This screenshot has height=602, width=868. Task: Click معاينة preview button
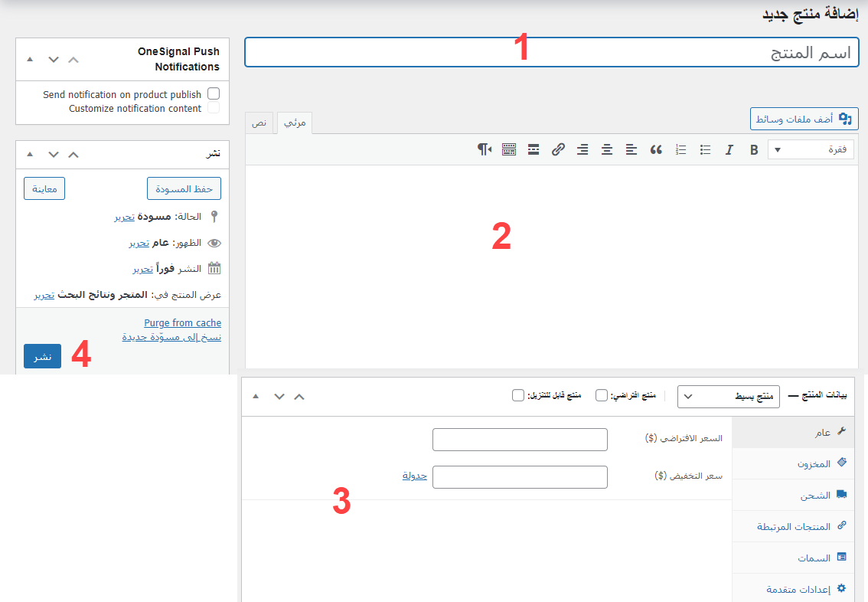(44, 189)
